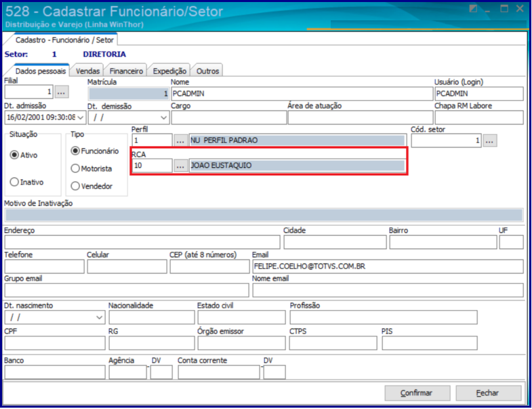Click the Email field with FELIPE.COELHO address
Screen dimensions: 532x409
388,267
